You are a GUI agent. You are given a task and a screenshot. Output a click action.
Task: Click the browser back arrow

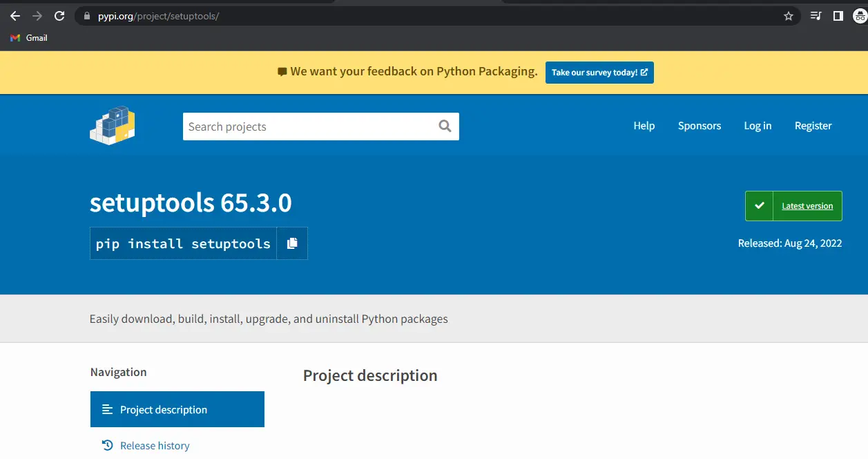[x=15, y=16]
